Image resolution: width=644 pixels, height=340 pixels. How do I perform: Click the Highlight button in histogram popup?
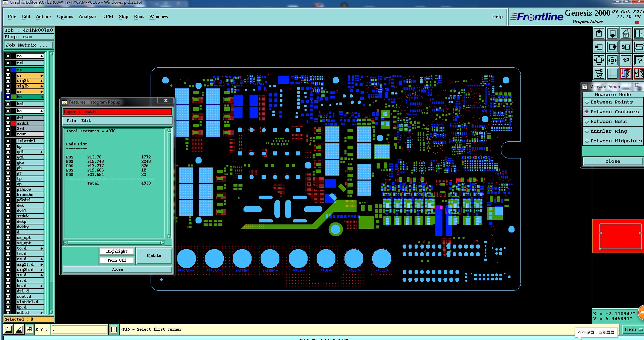click(x=117, y=251)
